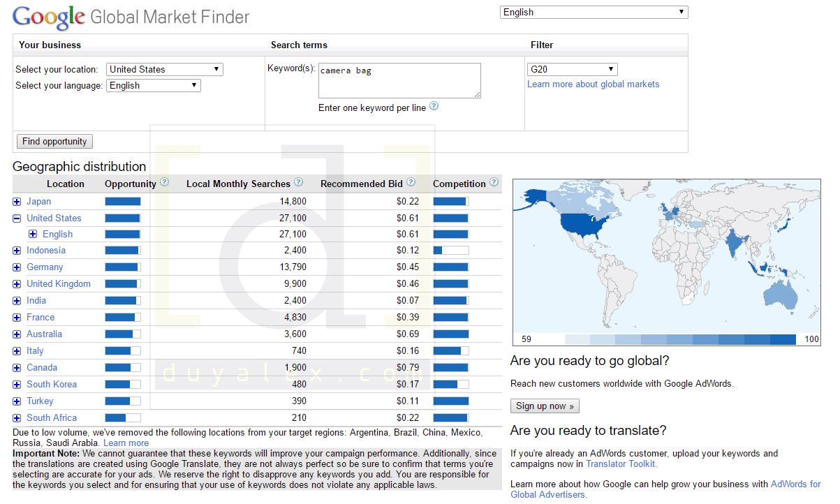Click the France location link

pyautogui.click(x=40, y=317)
